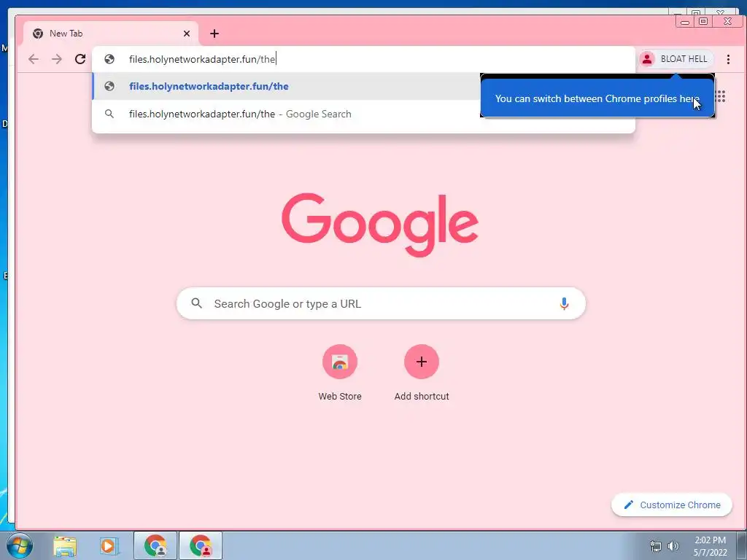Open Windows Explorer from the taskbar

pyautogui.click(x=65, y=545)
